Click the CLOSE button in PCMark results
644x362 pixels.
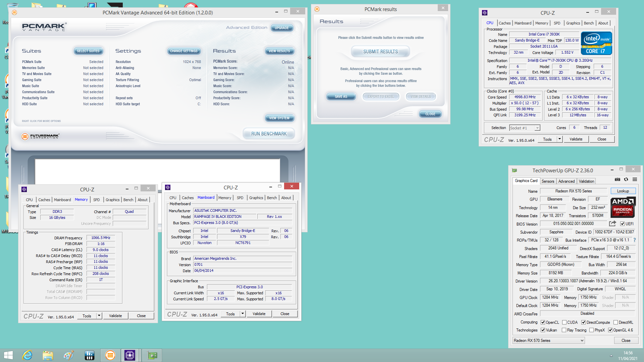(x=430, y=114)
